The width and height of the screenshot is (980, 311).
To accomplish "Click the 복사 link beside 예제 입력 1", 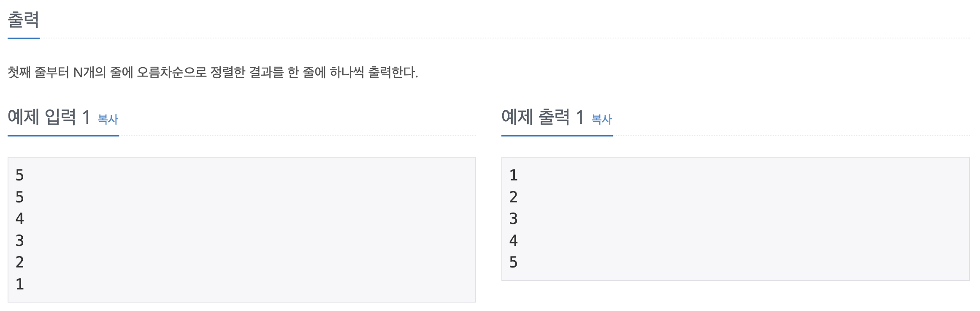I will (107, 120).
